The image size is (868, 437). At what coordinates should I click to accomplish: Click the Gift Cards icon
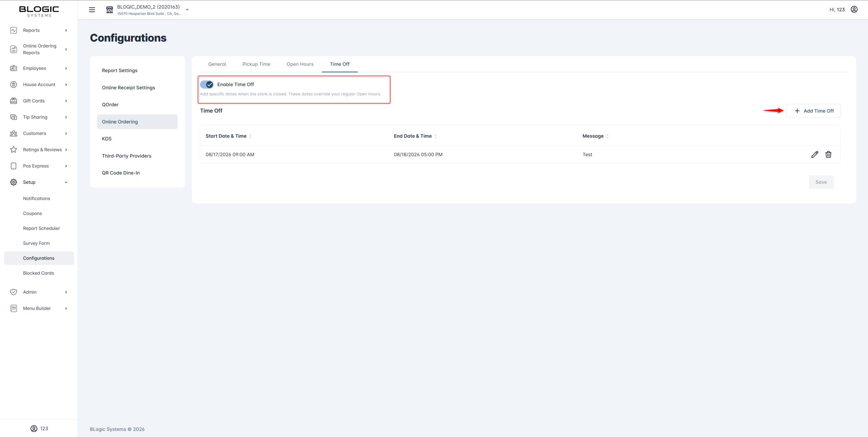pyautogui.click(x=14, y=101)
